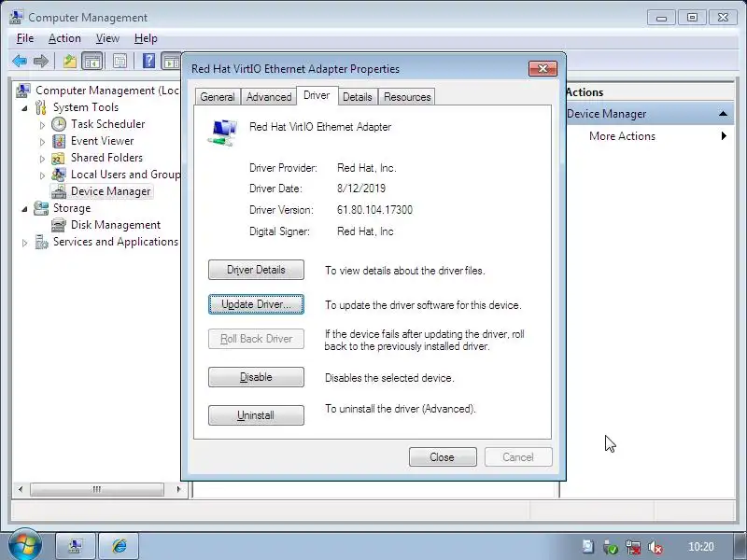Click the blue Back arrow in toolbar
This screenshot has height=560, width=747.
point(20,61)
